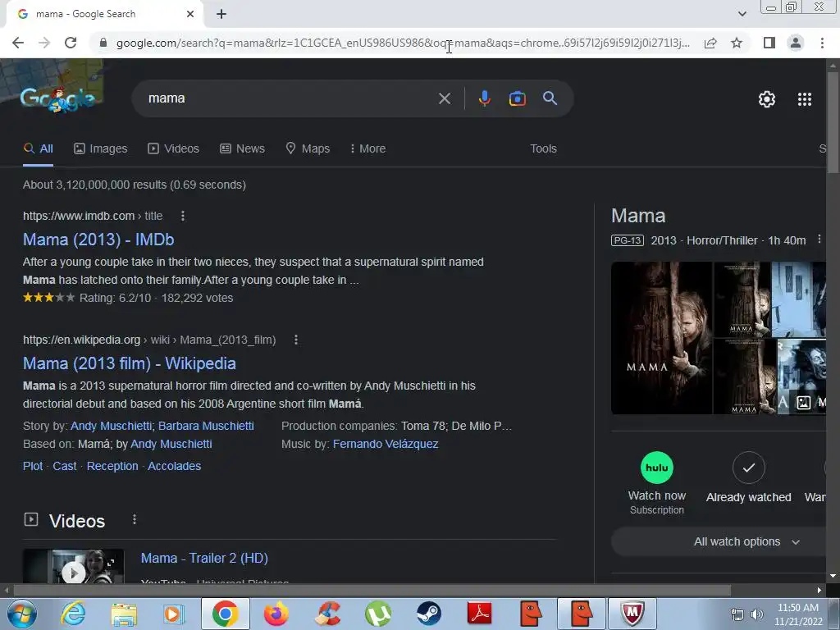The height and width of the screenshot is (630, 840).
Task: Open the Tools search option
Action: coord(543,149)
